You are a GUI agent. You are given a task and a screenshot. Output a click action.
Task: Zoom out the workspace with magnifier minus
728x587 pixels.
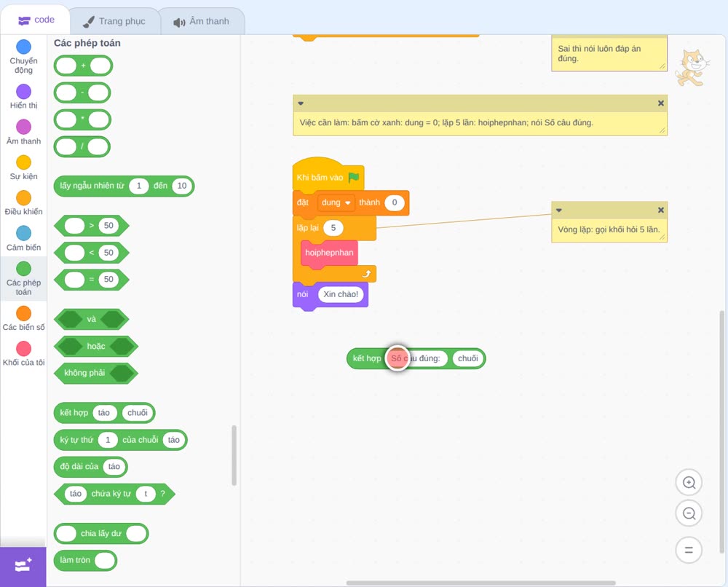pyautogui.click(x=689, y=513)
